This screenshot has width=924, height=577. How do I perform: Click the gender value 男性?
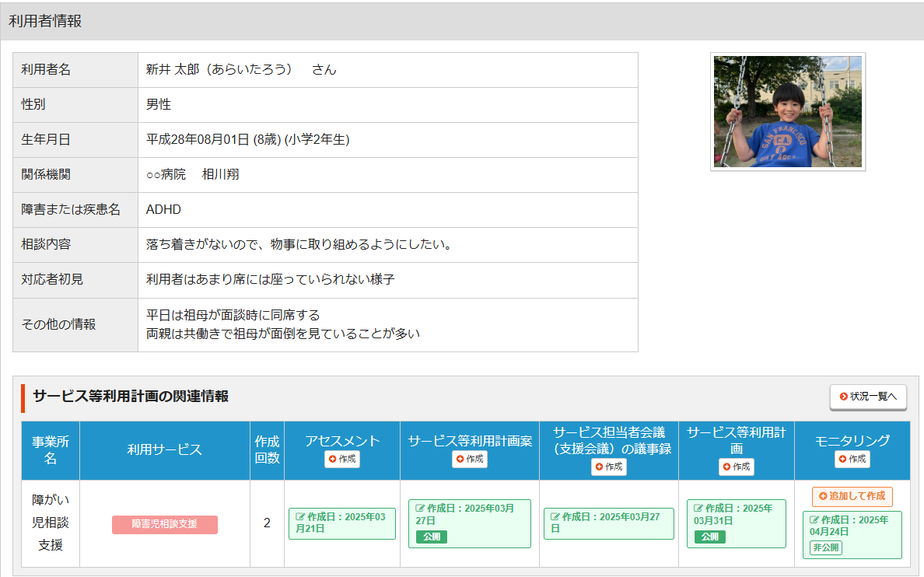point(159,104)
